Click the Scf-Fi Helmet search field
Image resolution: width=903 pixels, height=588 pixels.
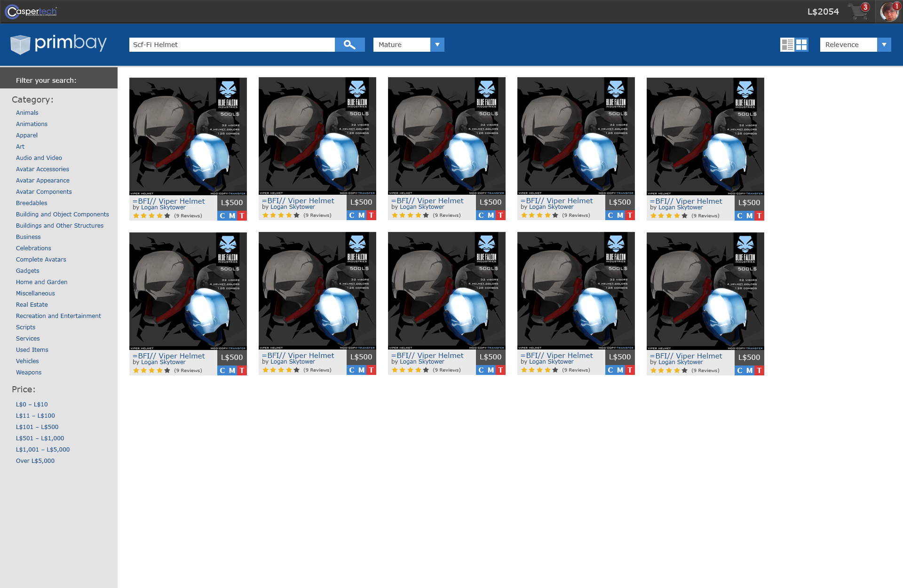click(x=231, y=45)
